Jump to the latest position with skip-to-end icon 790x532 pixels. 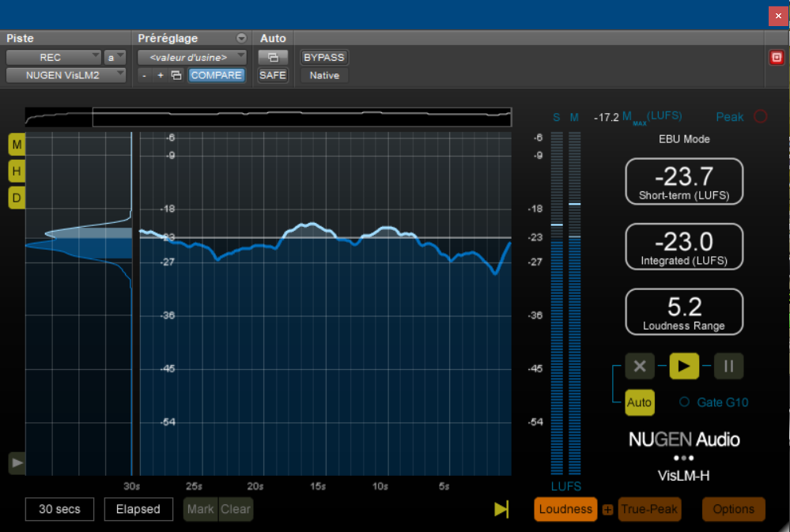click(501, 509)
